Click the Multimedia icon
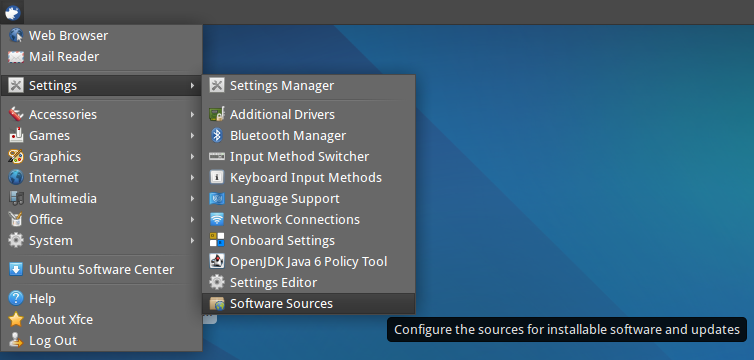754x360 pixels. pos(16,199)
